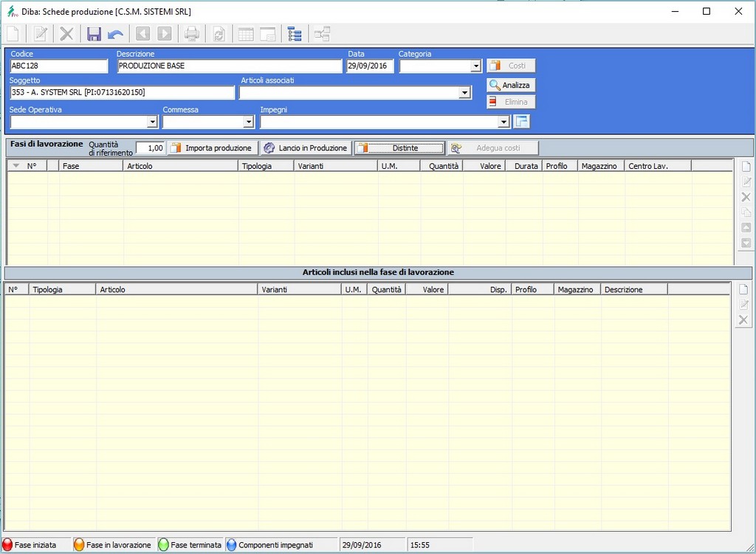Edit included article pencil icon

coord(743,305)
